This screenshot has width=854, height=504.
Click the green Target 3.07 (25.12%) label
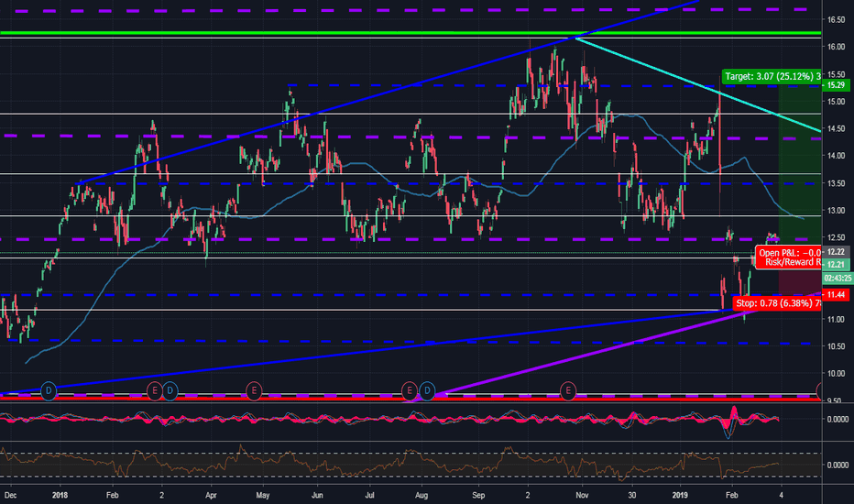pyautogui.click(x=772, y=77)
